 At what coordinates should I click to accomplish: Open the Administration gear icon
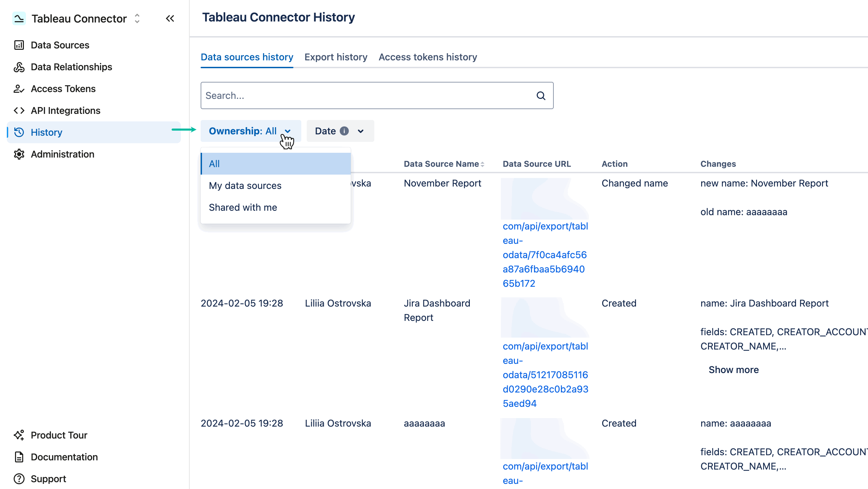tap(19, 154)
